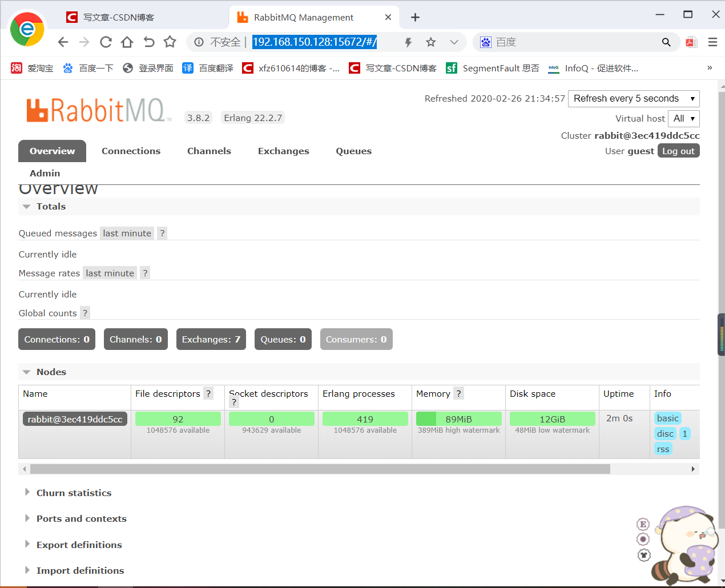Viewport: 725px width, 588px height.
Task: Go back using browser back arrow
Action: 63,42
